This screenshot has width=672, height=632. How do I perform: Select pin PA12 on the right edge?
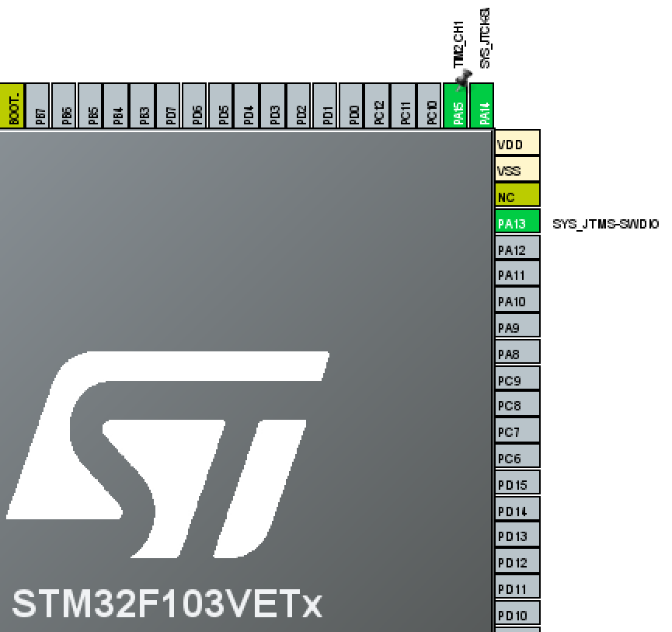tap(517, 247)
